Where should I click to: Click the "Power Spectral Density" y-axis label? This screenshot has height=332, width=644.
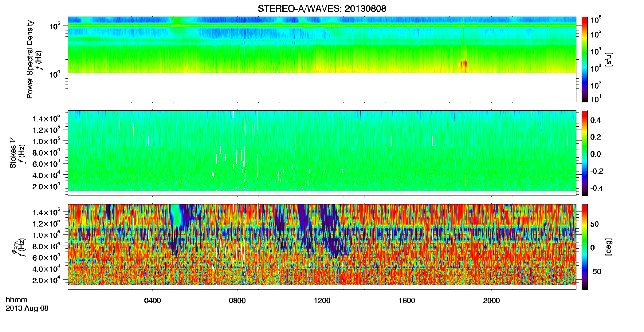pos(30,59)
